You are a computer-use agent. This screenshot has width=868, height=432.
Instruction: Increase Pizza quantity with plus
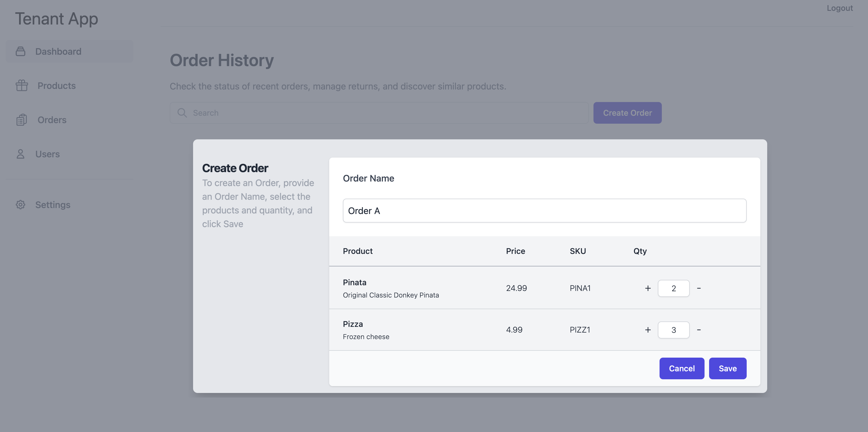tap(648, 330)
